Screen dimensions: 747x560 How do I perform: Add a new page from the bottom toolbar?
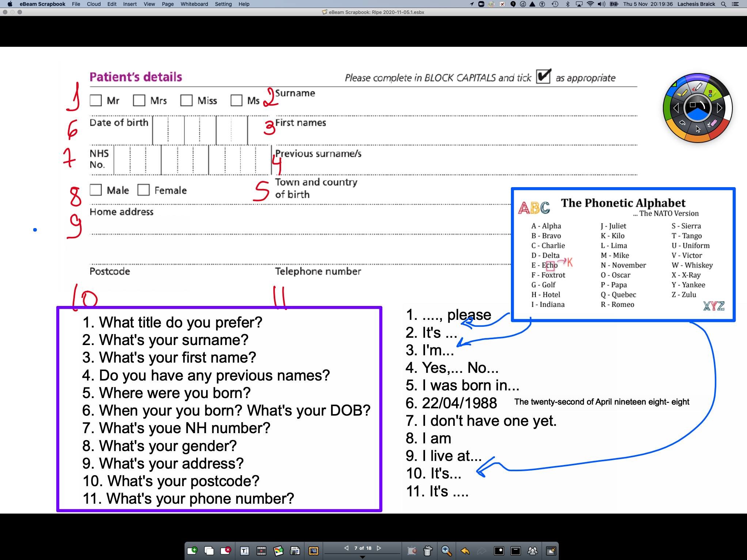pos(192,550)
